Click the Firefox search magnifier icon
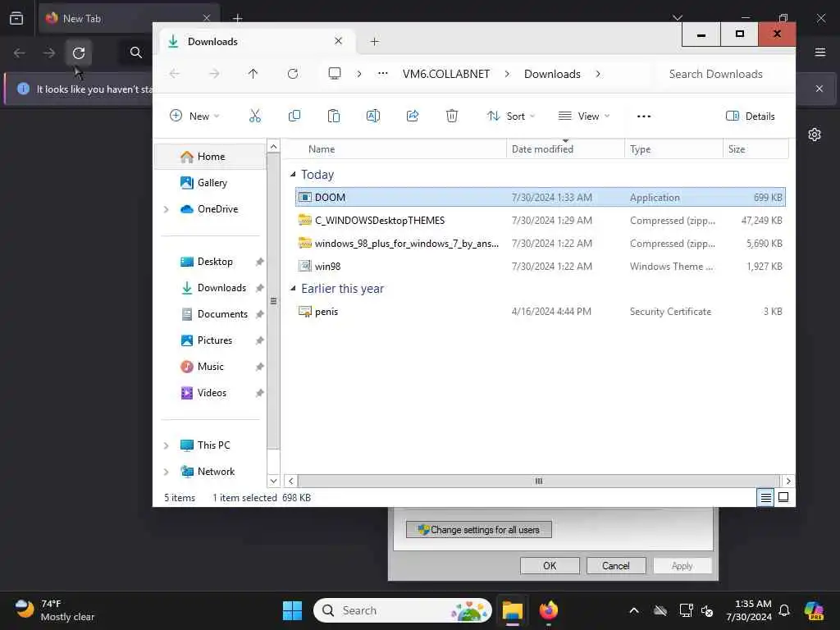 pyautogui.click(x=136, y=52)
